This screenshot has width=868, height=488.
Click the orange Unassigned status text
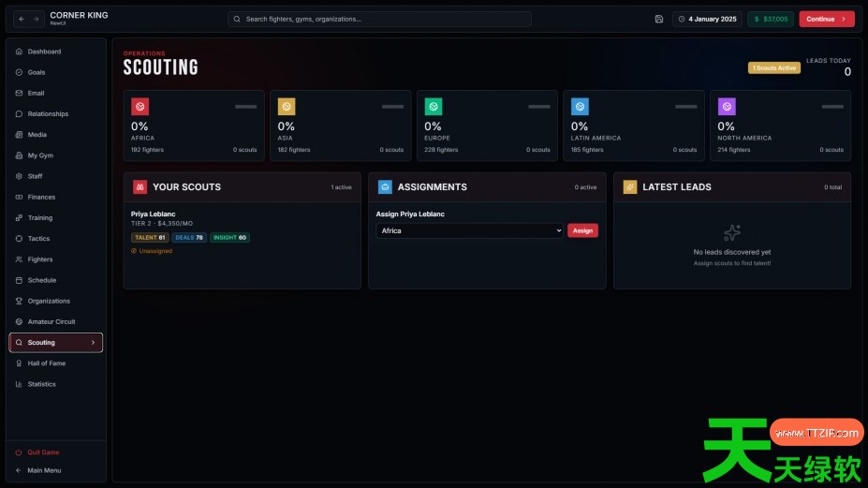point(152,251)
